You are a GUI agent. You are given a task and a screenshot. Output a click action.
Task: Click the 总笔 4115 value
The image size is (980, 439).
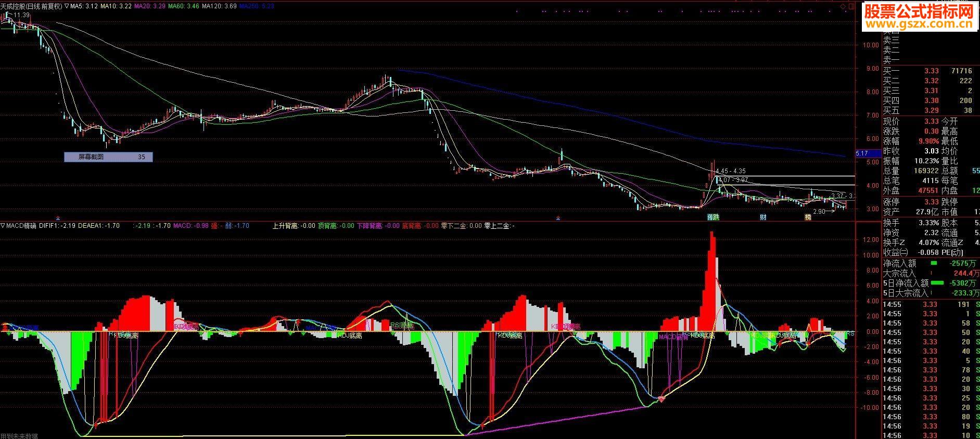coord(930,180)
